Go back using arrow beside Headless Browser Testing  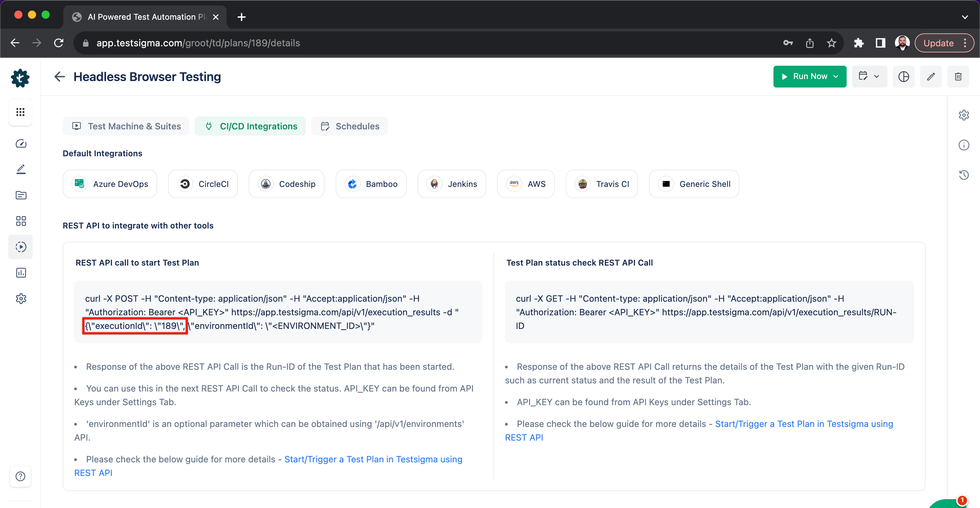click(x=60, y=77)
